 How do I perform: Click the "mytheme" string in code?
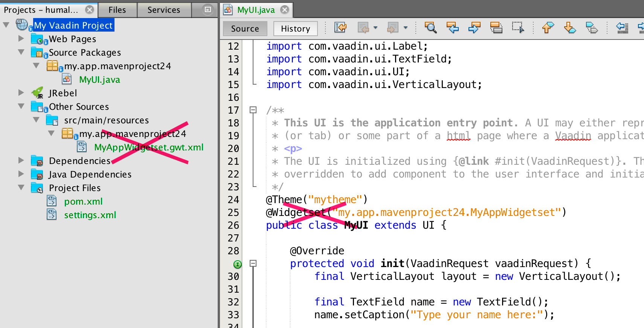point(335,200)
